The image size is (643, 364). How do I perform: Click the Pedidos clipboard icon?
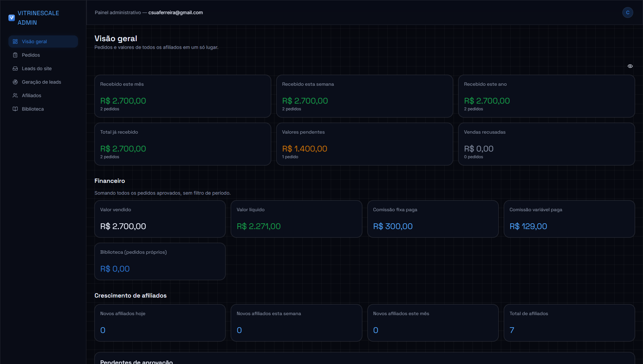[15, 55]
